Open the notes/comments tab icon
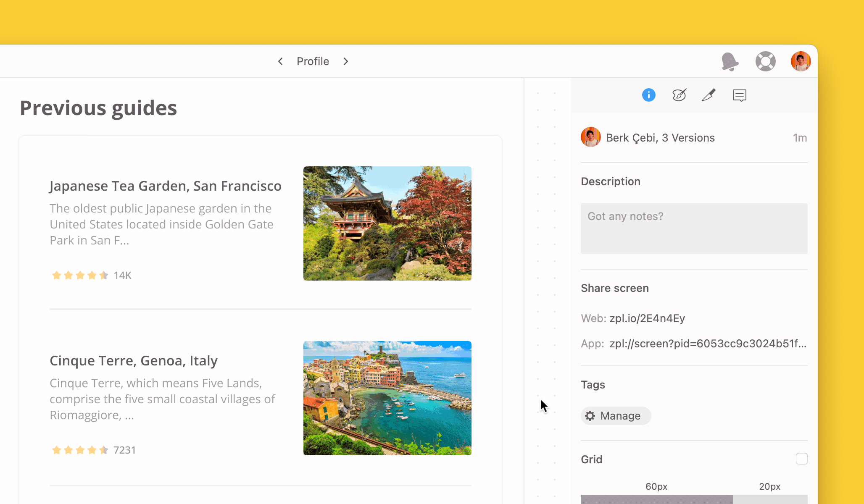The image size is (864, 504). [739, 95]
